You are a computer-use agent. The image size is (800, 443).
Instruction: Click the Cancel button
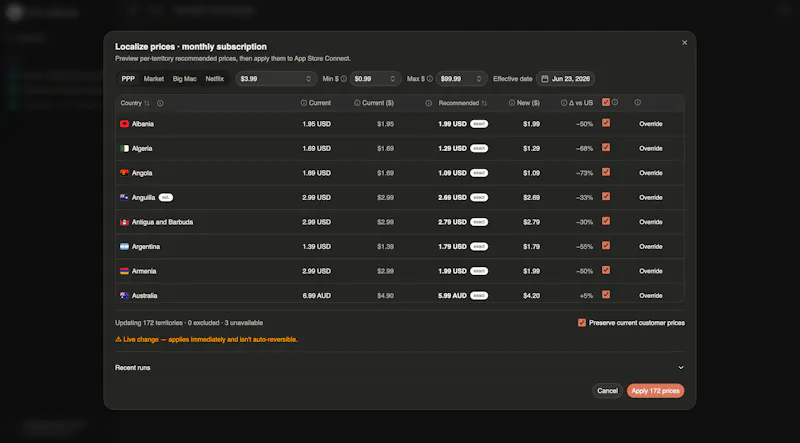(x=607, y=391)
